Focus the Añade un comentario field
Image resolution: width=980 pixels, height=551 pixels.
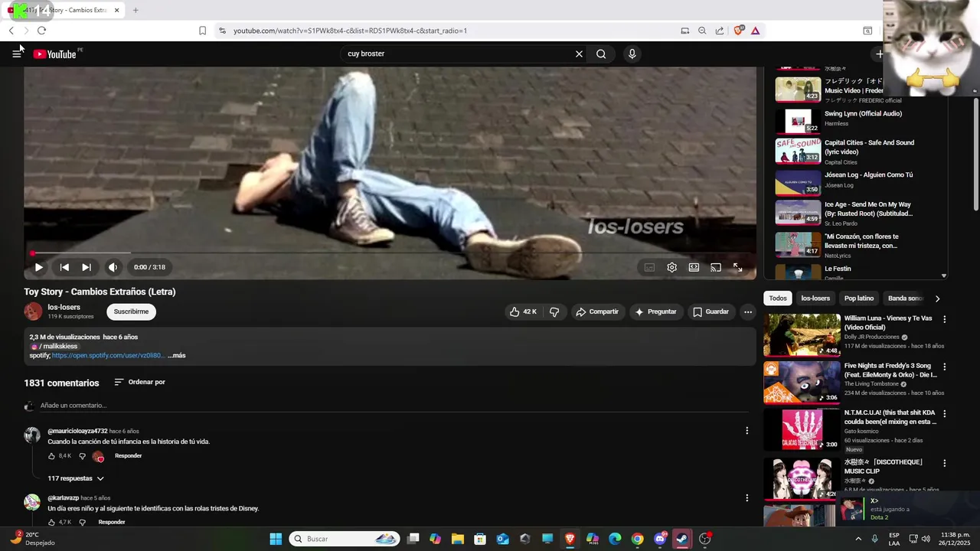(394, 406)
